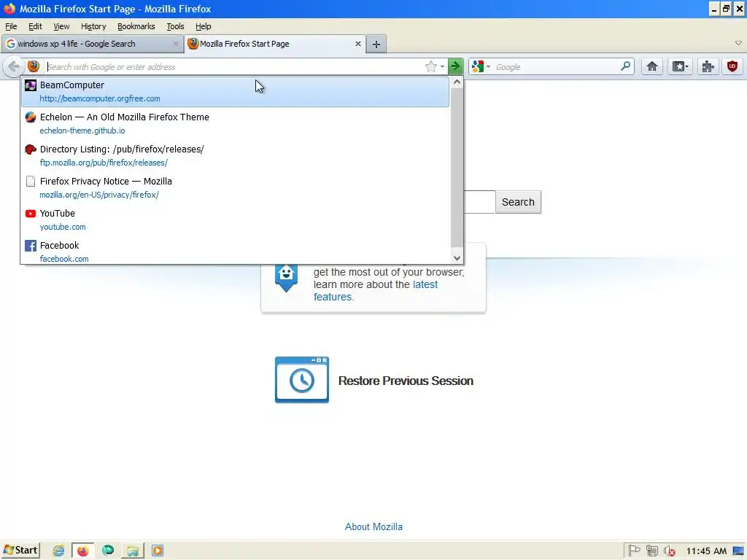Click the start page Search button
Viewport: 747px width, 560px height.
518,202
